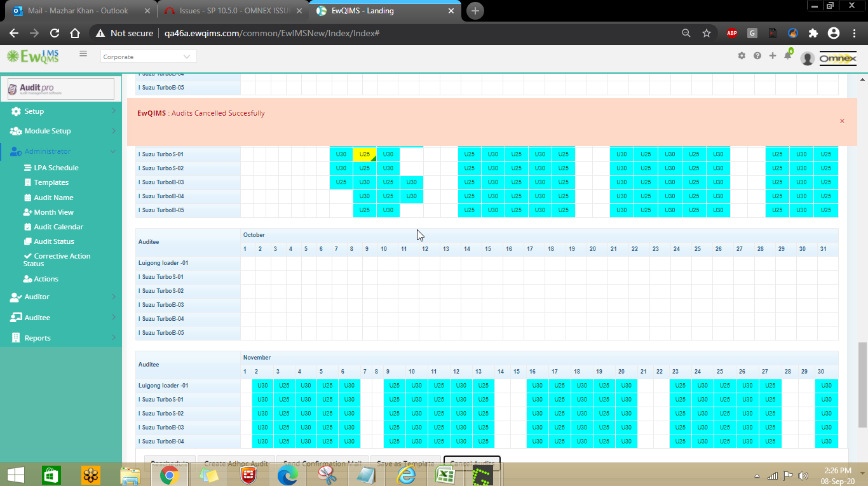Click Luigong loader -01 in October table
The image size is (868, 486).
click(163, 263)
